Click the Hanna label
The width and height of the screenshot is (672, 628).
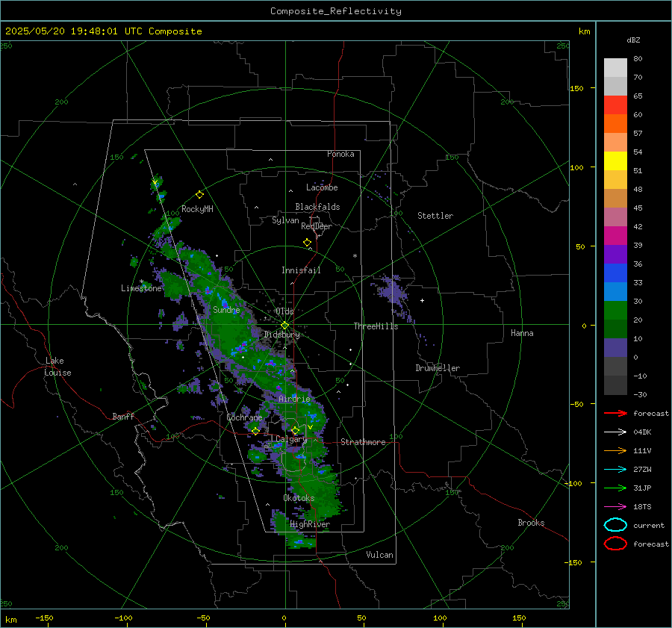(522, 333)
